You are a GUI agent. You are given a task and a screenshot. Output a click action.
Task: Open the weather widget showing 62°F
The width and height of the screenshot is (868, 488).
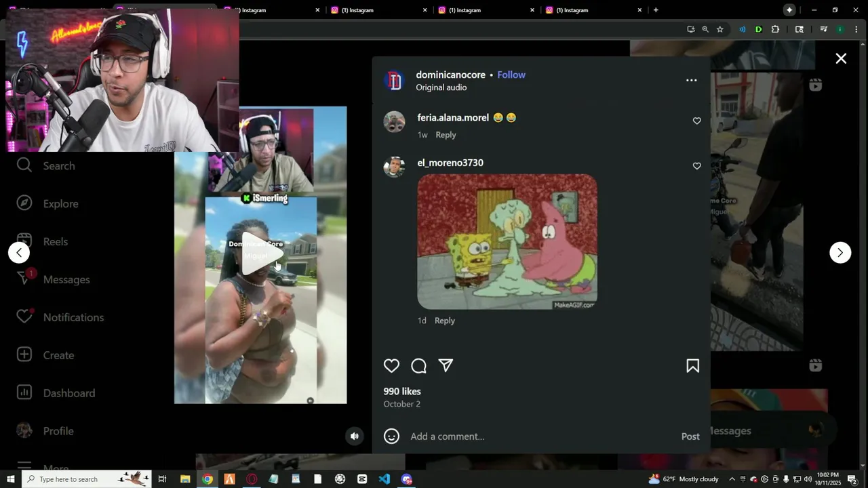click(684, 479)
